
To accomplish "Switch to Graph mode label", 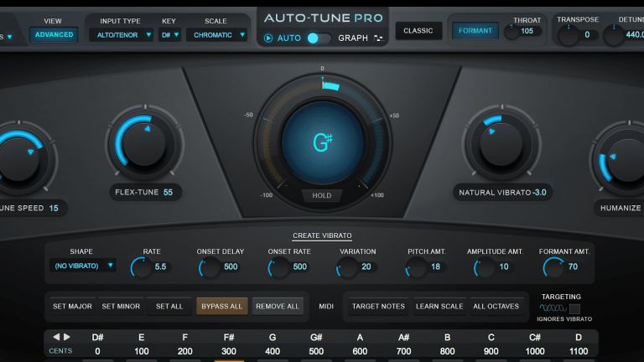I will pyautogui.click(x=353, y=38).
